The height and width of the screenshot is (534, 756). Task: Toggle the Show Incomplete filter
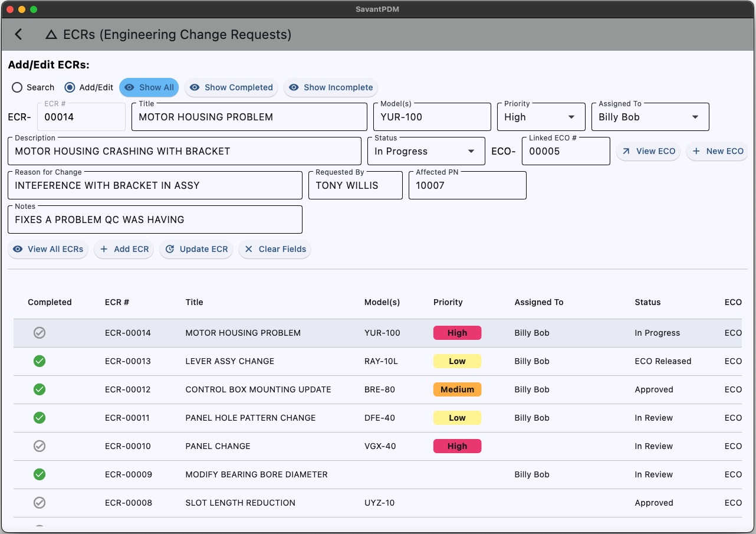click(x=331, y=87)
